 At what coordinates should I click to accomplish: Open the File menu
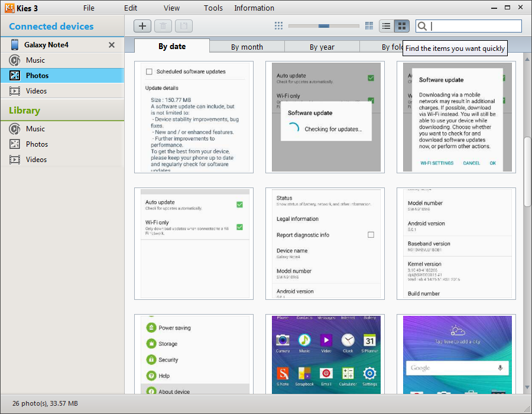tap(89, 8)
